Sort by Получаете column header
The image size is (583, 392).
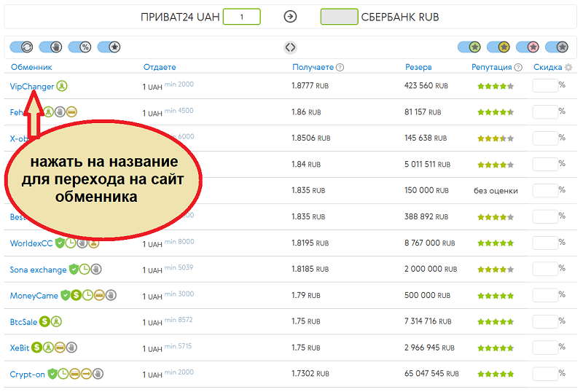[313, 67]
